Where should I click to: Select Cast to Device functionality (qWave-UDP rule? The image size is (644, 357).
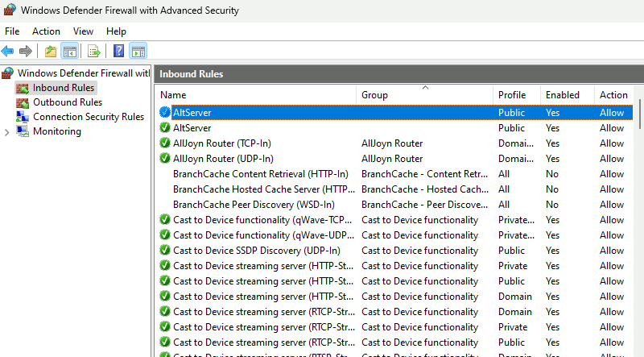[264, 235]
